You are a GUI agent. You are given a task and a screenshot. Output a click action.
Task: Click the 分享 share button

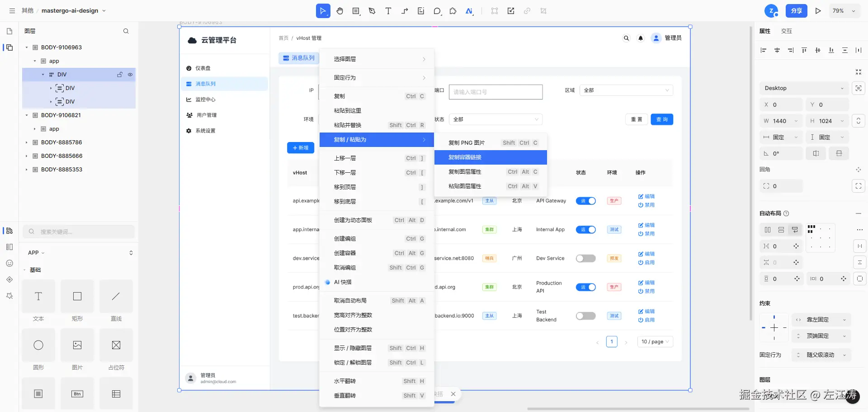(797, 11)
